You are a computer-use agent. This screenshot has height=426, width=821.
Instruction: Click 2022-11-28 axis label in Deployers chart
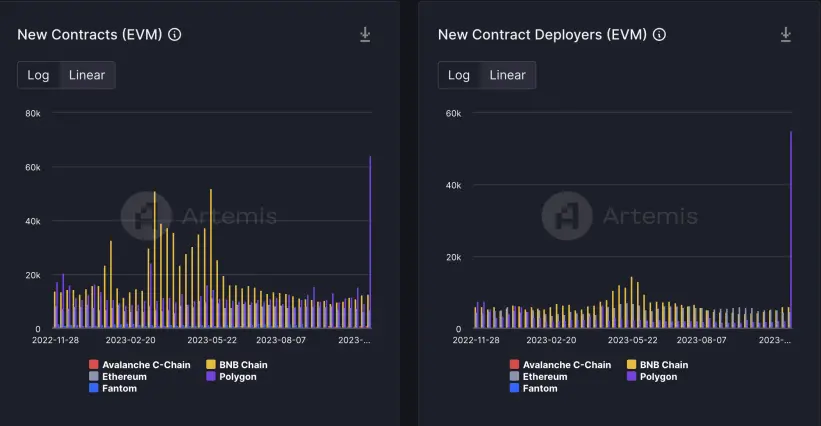476,340
